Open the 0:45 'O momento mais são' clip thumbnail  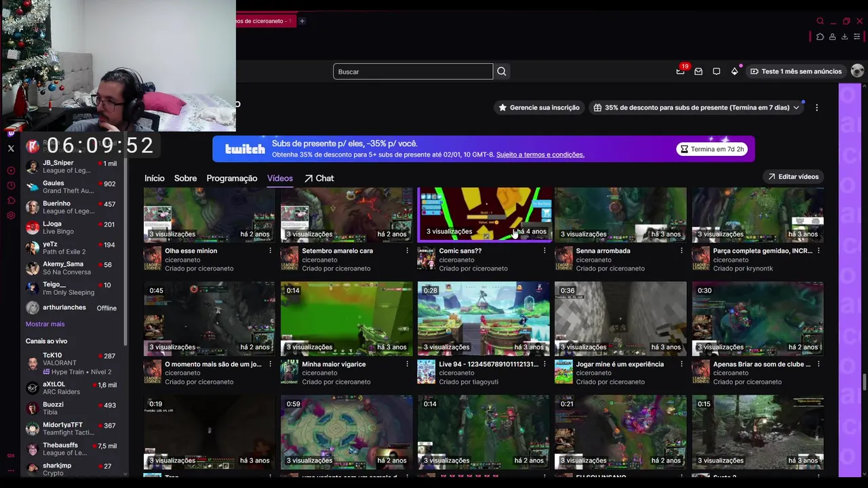click(x=210, y=319)
